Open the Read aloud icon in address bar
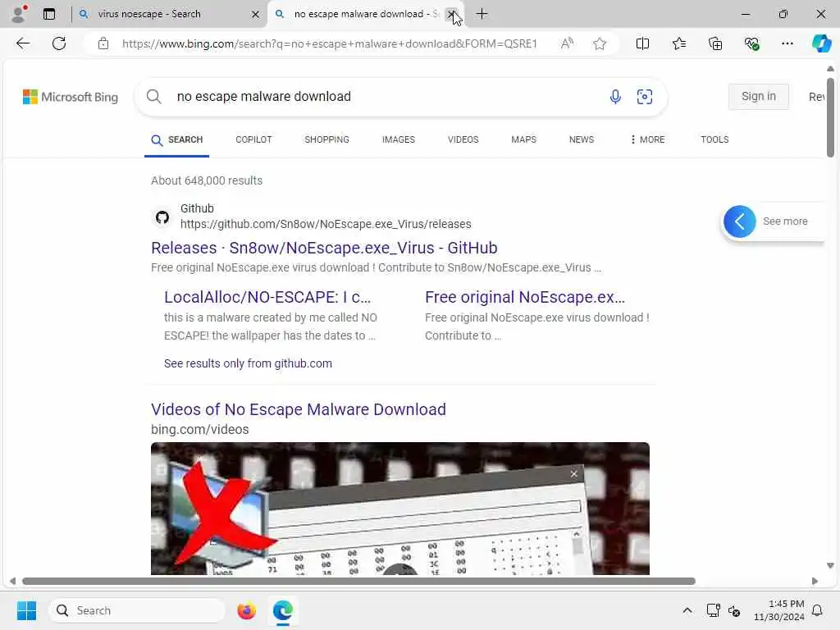The width and height of the screenshot is (840, 630). [x=567, y=43]
